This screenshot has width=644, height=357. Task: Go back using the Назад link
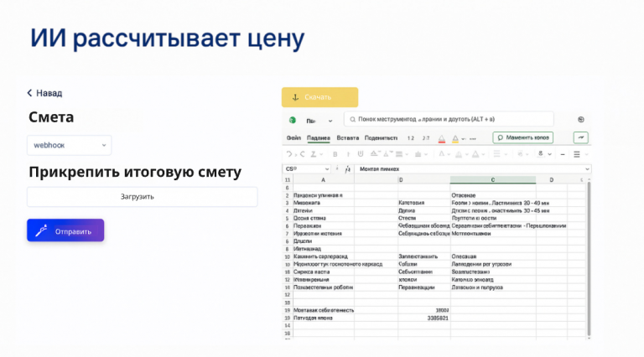pos(44,93)
